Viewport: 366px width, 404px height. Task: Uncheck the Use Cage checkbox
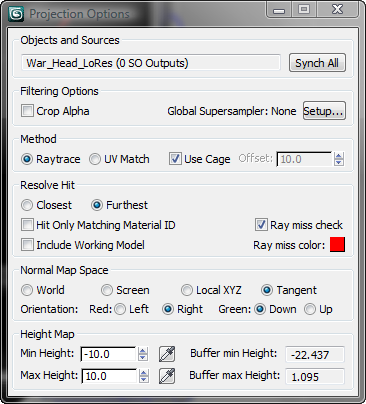tap(175, 159)
